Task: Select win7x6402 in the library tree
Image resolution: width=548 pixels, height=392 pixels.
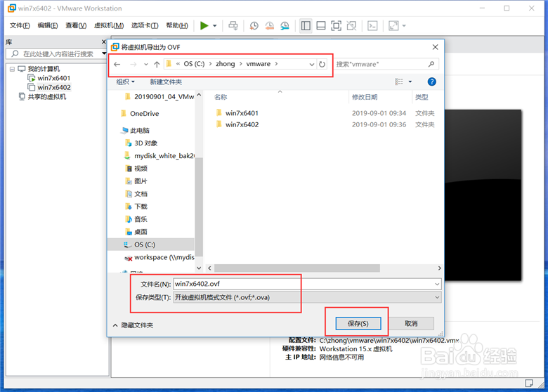Action: pyautogui.click(x=54, y=87)
